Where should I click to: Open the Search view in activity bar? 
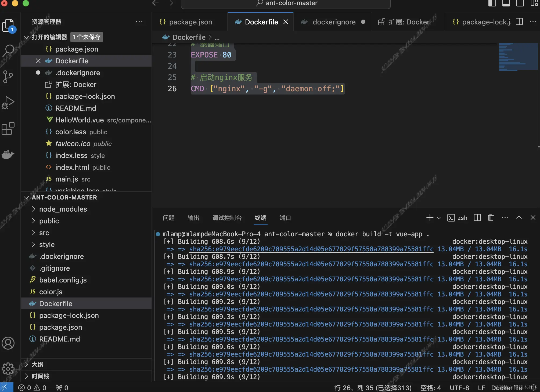pos(9,50)
